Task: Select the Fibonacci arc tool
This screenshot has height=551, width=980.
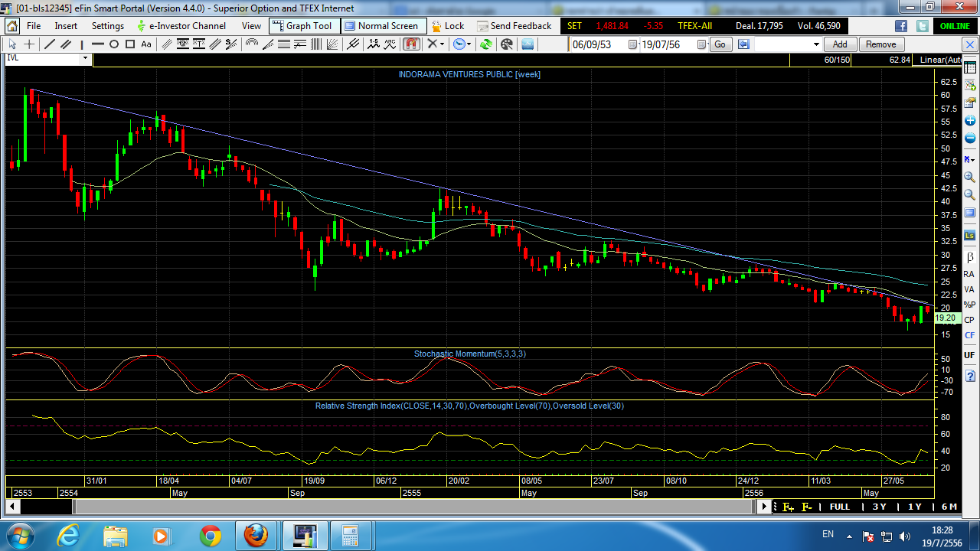Action: pos(251,44)
